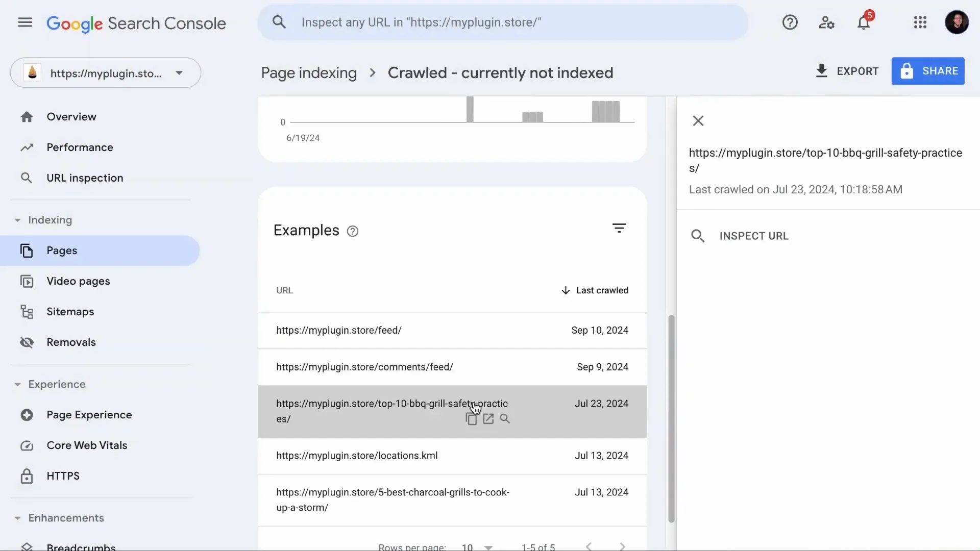This screenshot has width=980, height=551.
Task: Open the users and settings icon
Action: 826,22
